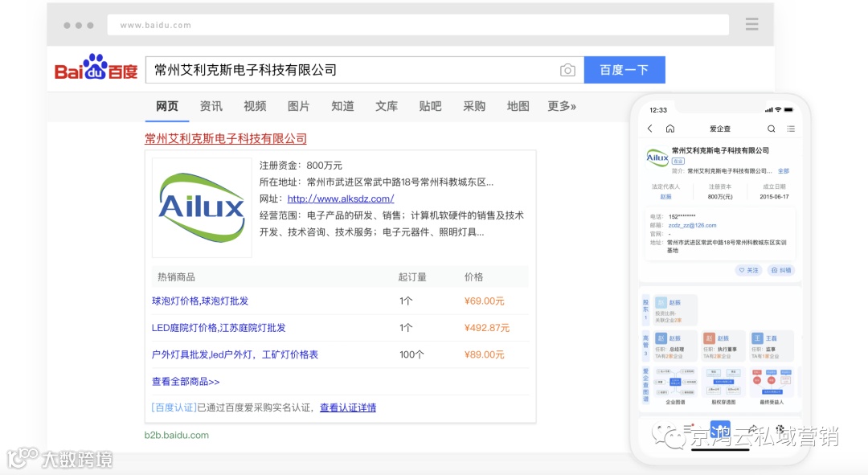The image size is (868, 475).
Task: Click the ¥492.87元 price
Action: [x=486, y=328]
